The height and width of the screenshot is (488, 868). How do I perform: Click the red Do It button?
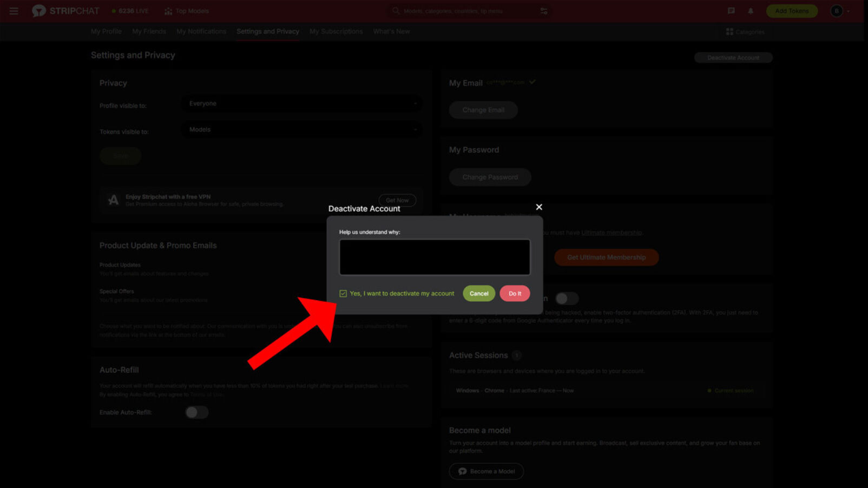coord(514,293)
